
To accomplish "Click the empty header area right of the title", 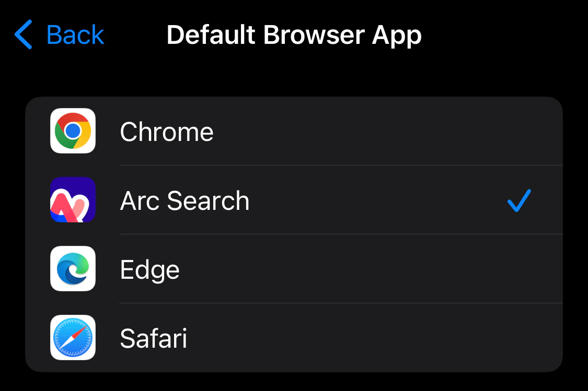I will click(505, 35).
